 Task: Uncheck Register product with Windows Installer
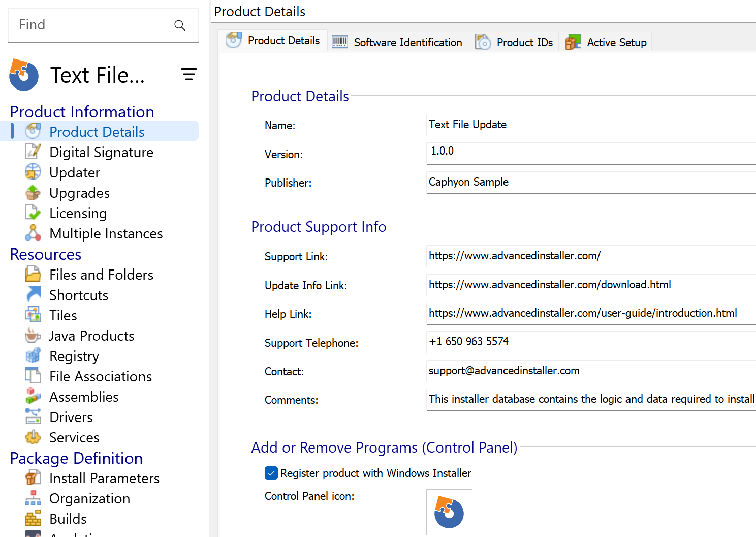[x=271, y=473]
